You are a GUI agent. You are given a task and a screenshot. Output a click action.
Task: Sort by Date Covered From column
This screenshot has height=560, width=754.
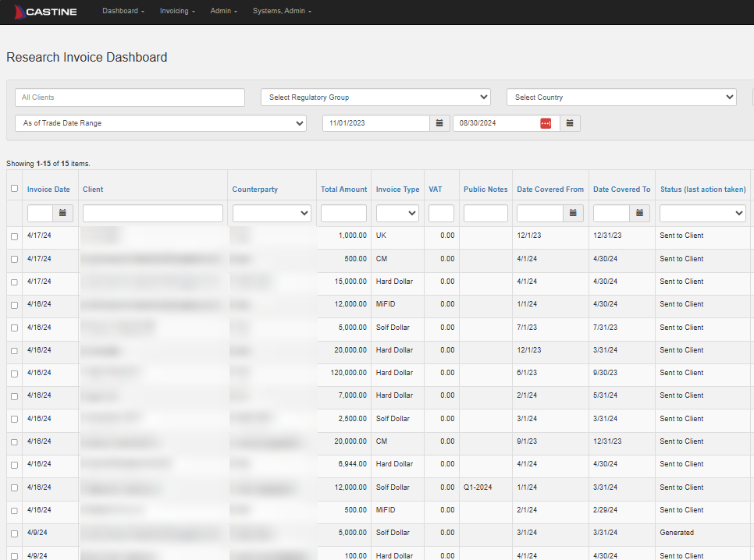point(550,190)
